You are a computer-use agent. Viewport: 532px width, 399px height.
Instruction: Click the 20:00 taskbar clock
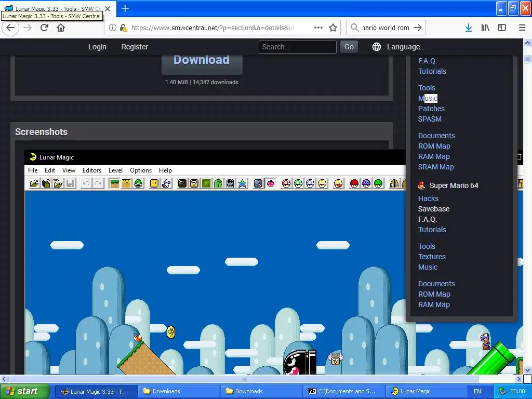point(517,391)
